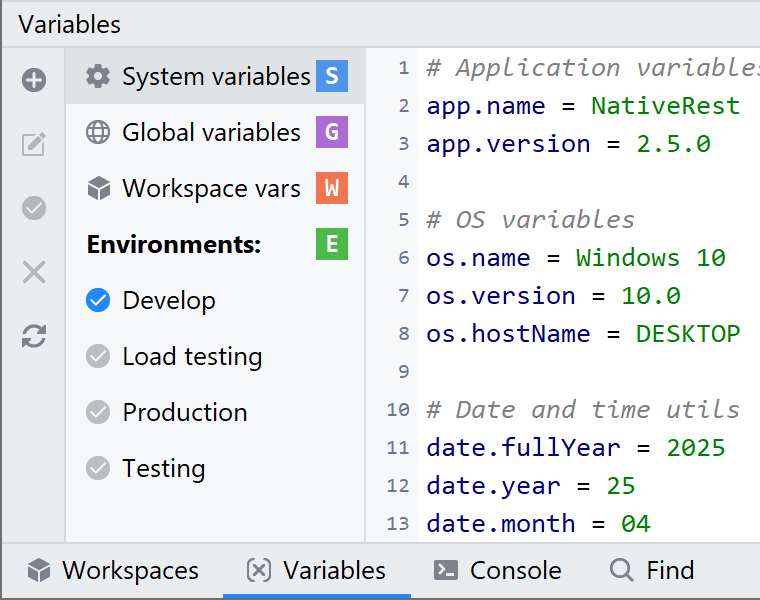Click the magnifier icon on Find tab

(x=622, y=570)
